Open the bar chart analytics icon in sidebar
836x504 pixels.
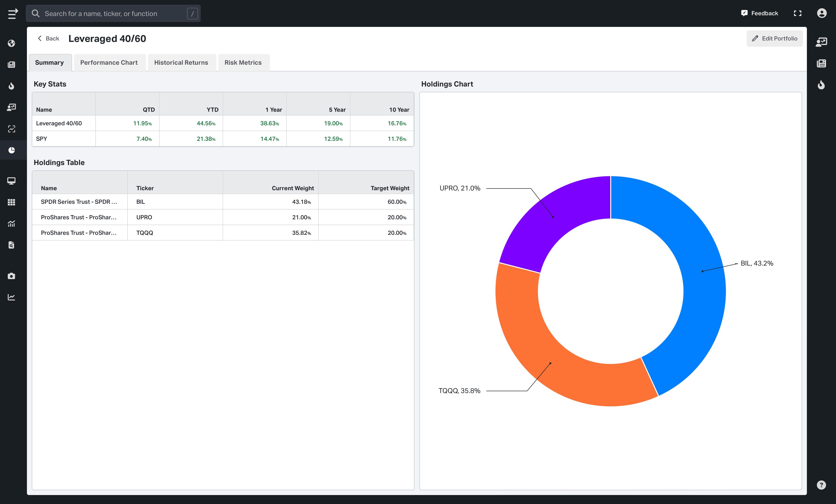click(x=12, y=224)
